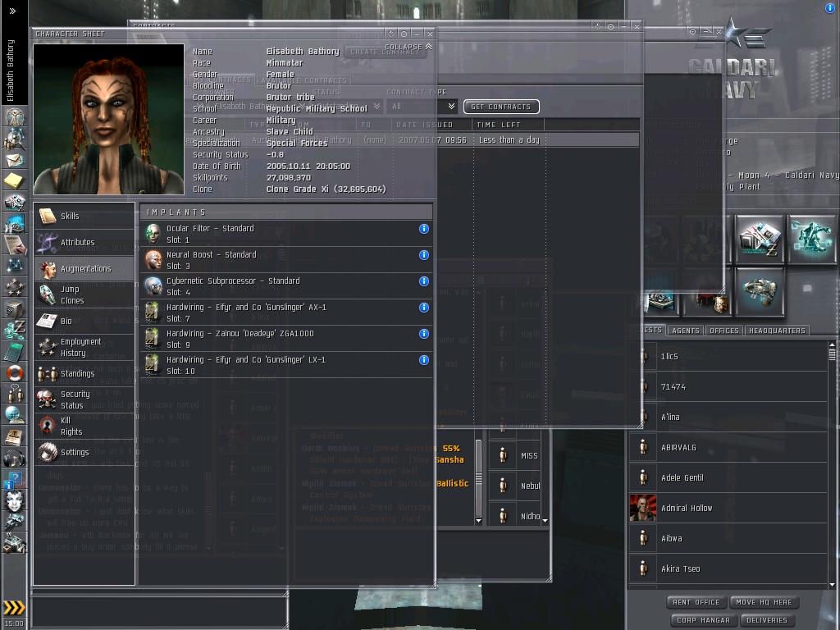Open the five-stars icon in sidebar
Viewport: 840px width, 630px height.
pos(15,288)
